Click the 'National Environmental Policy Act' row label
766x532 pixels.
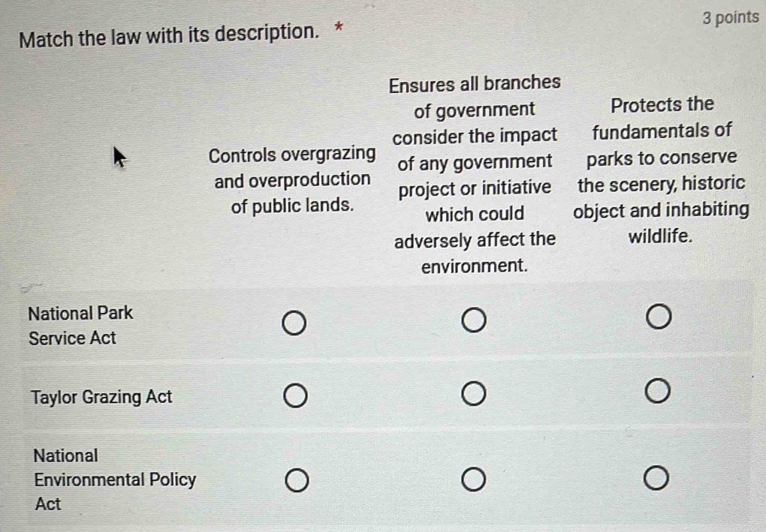(115, 479)
